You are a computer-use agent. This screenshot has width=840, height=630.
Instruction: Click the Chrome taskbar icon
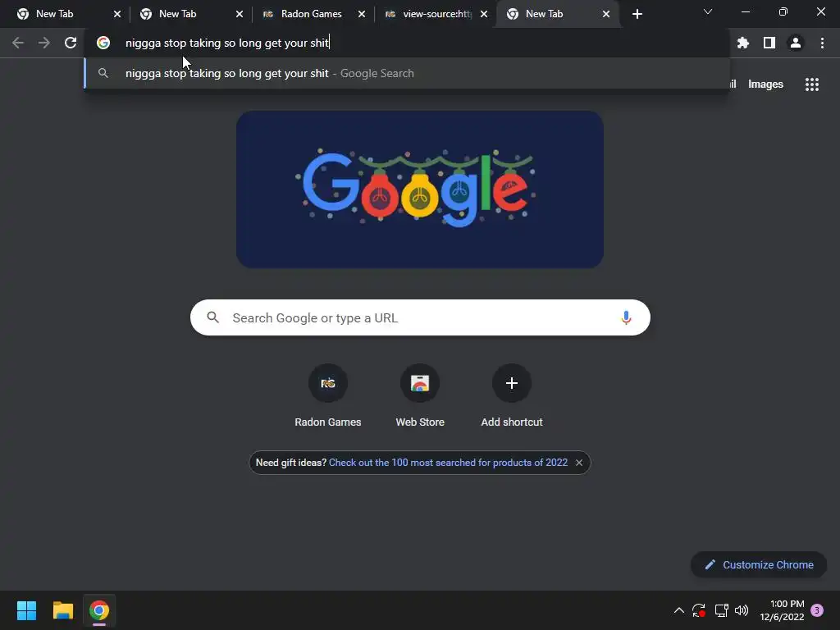[x=99, y=610]
